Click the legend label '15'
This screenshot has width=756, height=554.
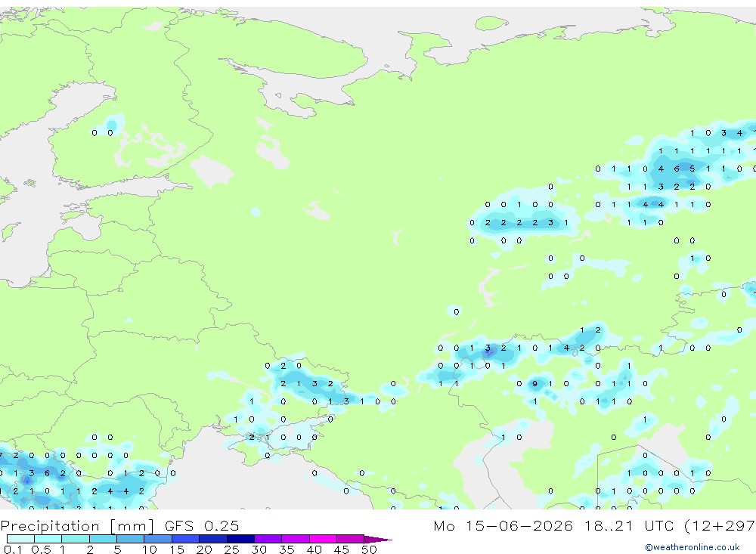pyautogui.click(x=177, y=549)
